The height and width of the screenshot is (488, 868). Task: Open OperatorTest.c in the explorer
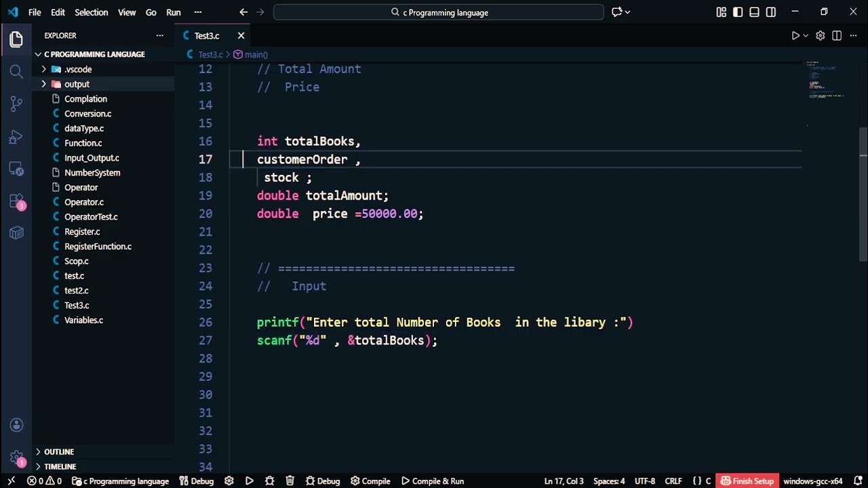point(91,217)
